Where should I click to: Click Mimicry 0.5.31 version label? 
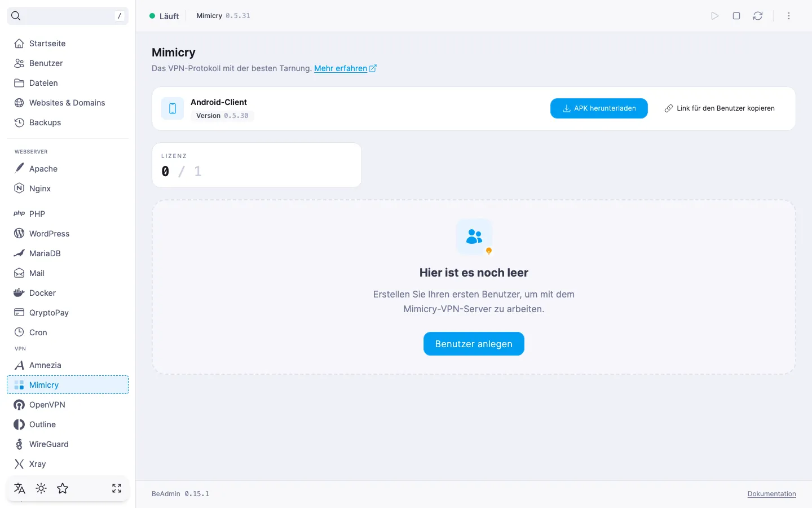pyautogui.click(x=223, y=16)
